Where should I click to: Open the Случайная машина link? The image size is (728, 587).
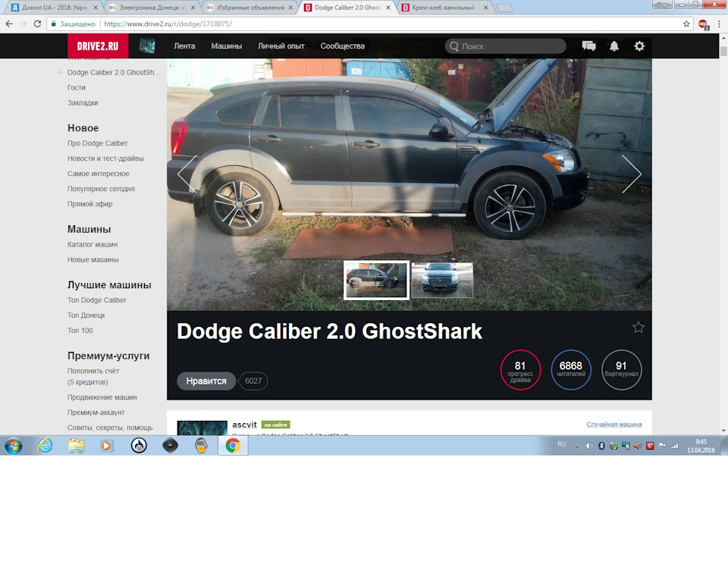pos(613,425)
